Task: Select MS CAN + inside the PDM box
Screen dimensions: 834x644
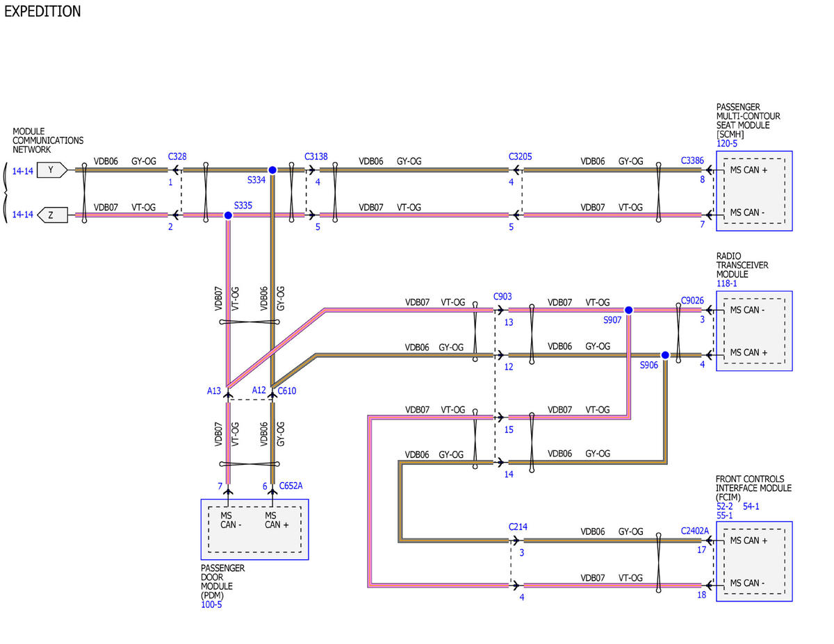Action: [276, 520]
